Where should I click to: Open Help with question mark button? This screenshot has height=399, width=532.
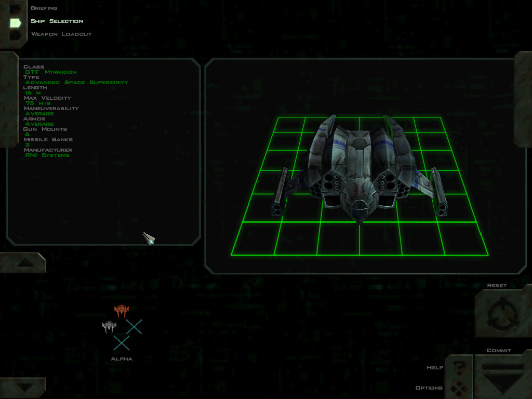(x=459, y=368)
